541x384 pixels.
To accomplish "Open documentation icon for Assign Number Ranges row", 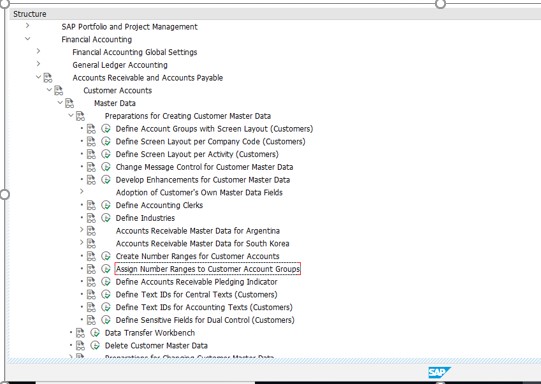I will pyautogui.click(x=91, y=269).
